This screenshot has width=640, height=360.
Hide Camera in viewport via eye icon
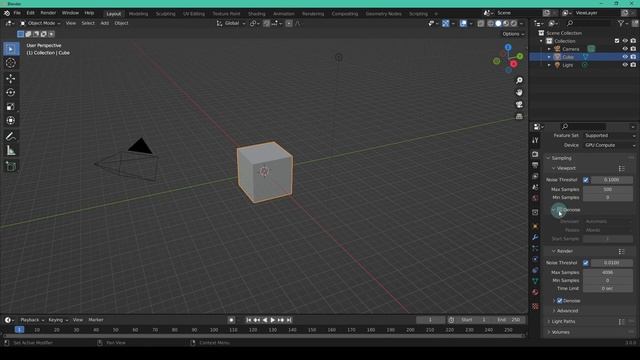625,49
